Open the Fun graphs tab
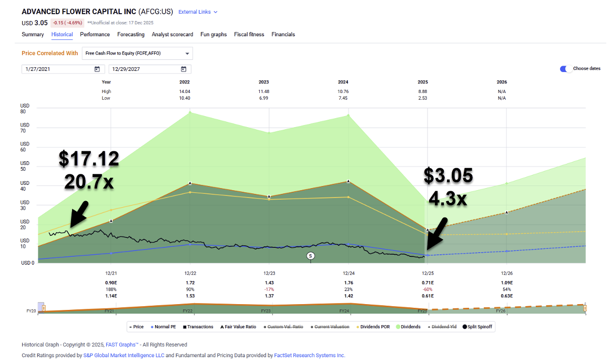This screenshot has height=364, width=611. tap(213, 35)
